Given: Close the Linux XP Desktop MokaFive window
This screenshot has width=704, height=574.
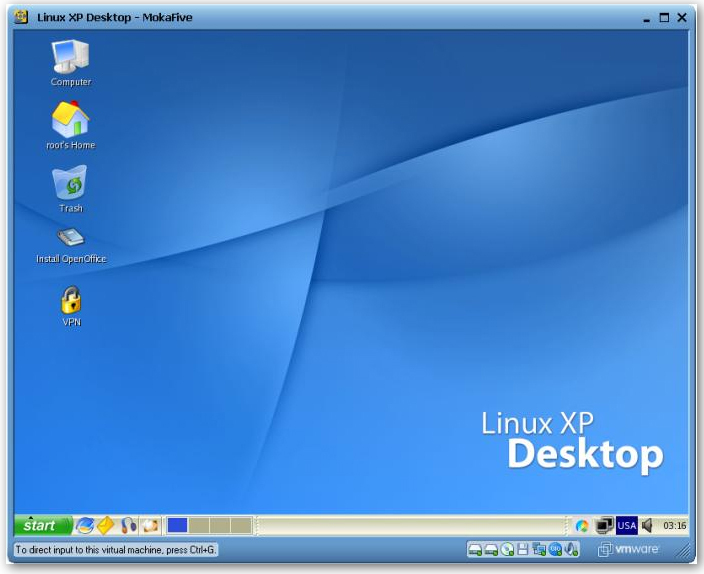Looking at the screenshot, I should pos(682,18).
